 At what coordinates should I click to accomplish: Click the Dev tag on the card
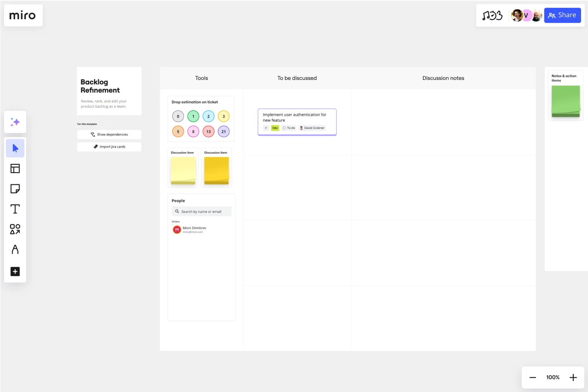click(275, 128)
